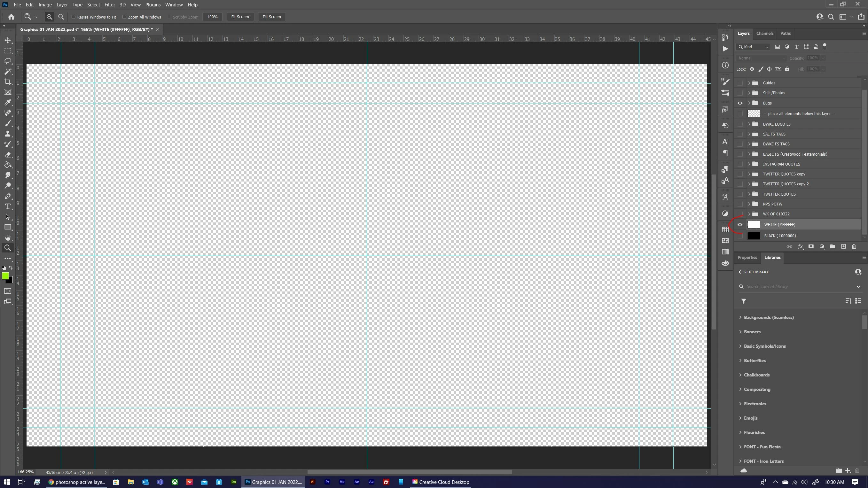Viewport: 868px width, 488px height.
Task: Select the Hand tool
Action: coord(8,237)
